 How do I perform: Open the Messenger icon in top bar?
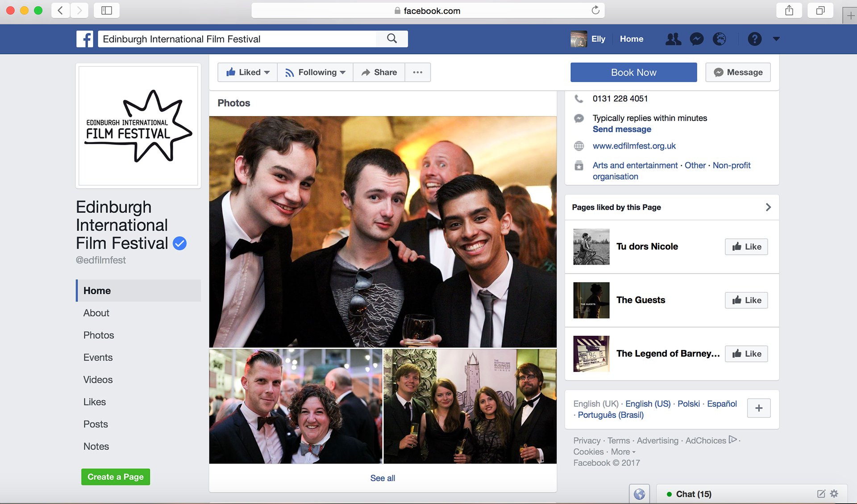(x=696, y=39)
